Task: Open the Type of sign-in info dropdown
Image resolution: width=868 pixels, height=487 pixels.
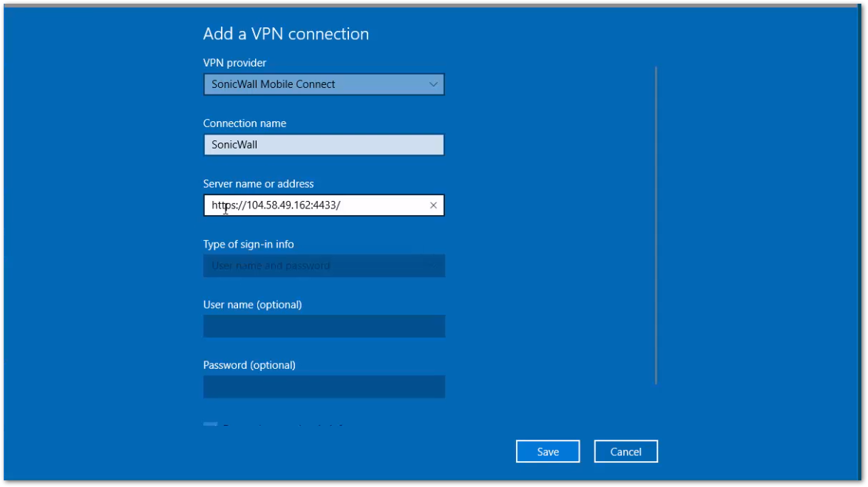Action: click(323, 266)
